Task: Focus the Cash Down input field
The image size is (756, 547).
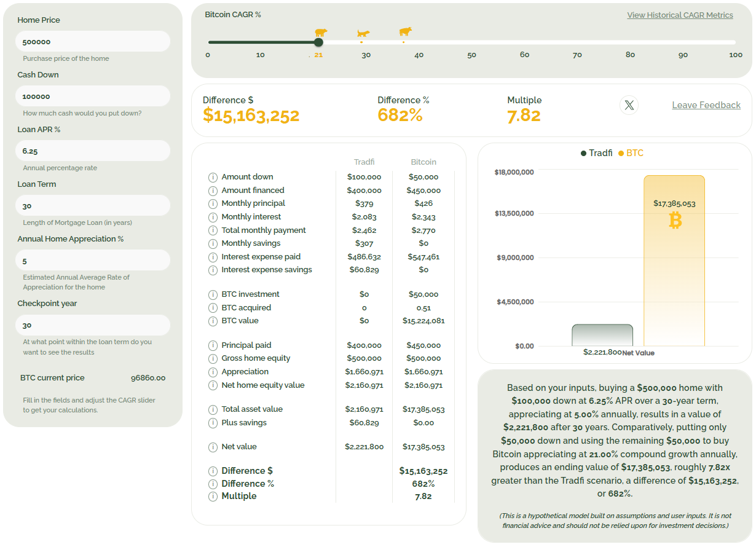Action: [x=93, y=96]
